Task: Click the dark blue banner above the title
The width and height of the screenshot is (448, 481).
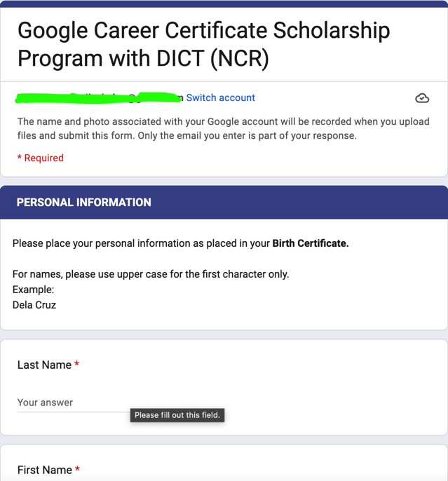Action: (224, 4)
